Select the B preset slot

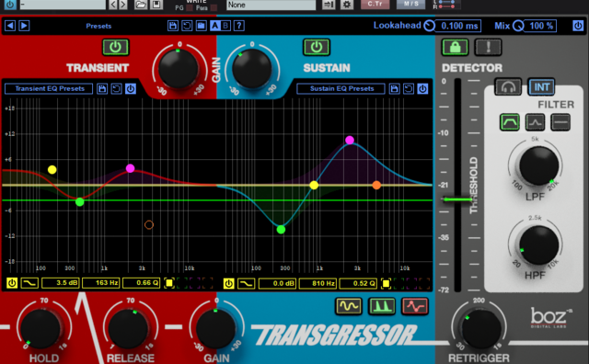[x=225, y=26]
